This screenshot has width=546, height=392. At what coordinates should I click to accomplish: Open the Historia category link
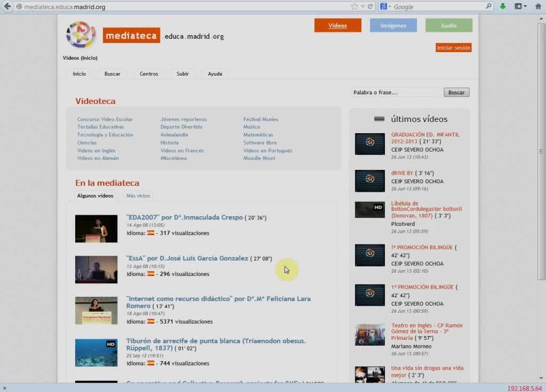(x=169, y=143)
